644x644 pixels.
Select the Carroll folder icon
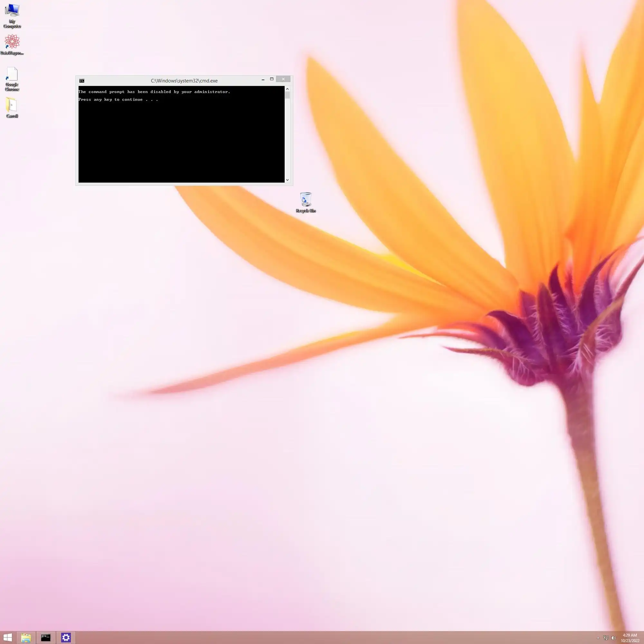click(12, 105)
